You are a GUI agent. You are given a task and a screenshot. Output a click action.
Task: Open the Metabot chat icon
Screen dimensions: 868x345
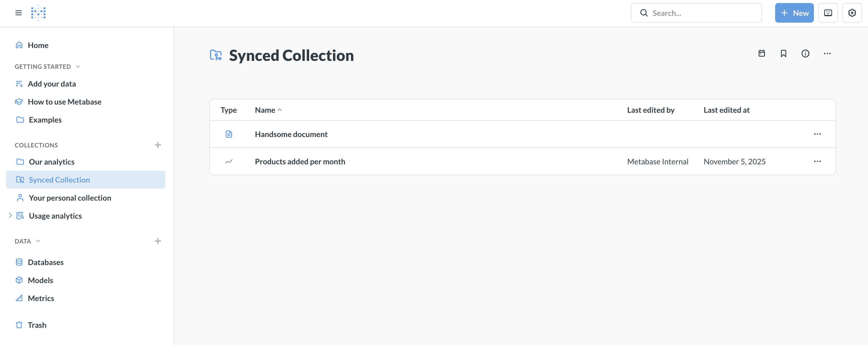point(828,13)
